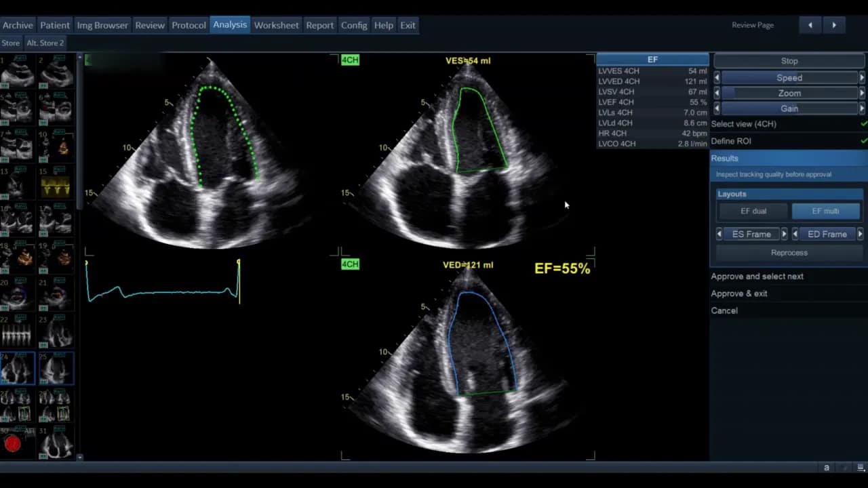Select the EF multi layout
This screenshot has width=868, height=488.
[x=825, y=211]
